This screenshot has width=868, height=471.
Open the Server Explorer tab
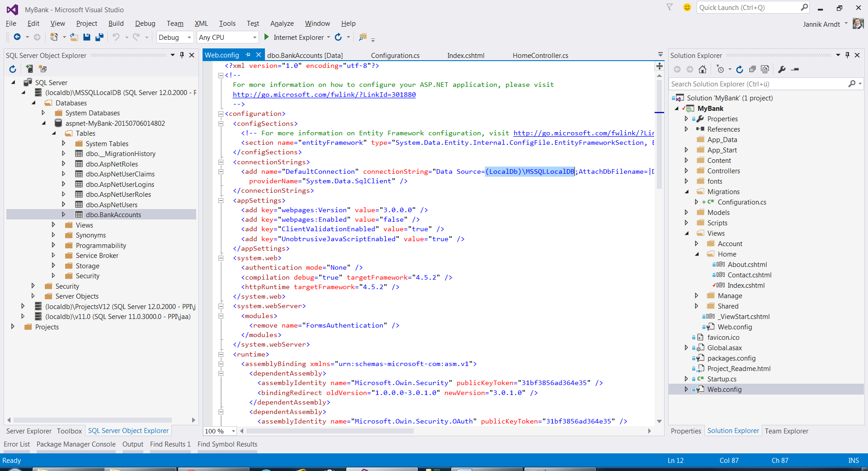coord(29,431)
